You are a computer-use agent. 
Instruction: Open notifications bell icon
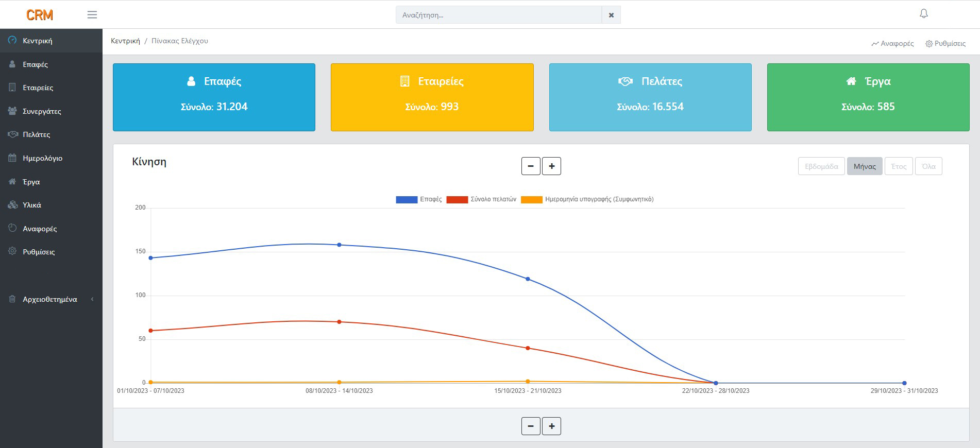[923, 14]
